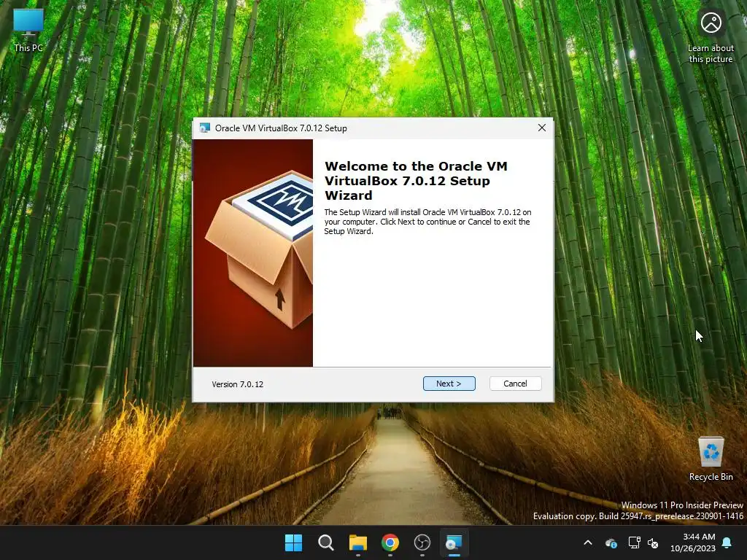747x560 pixels.
Task: Click the Learn about this picture icon
Action: pyautogui.click(x=711, y=36)
